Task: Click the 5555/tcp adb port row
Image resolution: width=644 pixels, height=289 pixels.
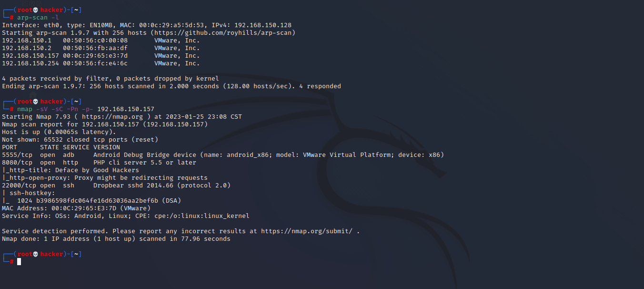Action: (x=223, y=155)
